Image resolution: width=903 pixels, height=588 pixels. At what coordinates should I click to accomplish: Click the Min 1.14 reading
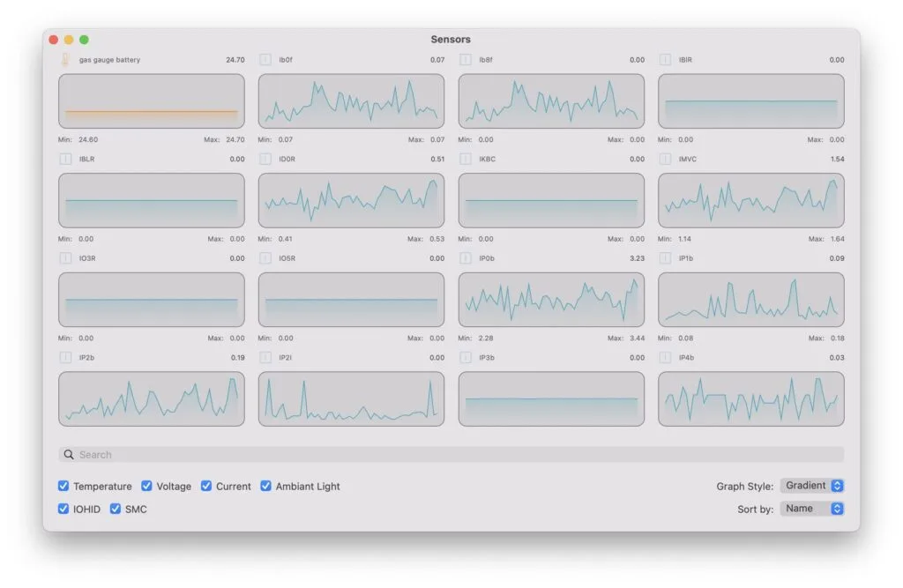pyautogui.click(x=675, y=238)
